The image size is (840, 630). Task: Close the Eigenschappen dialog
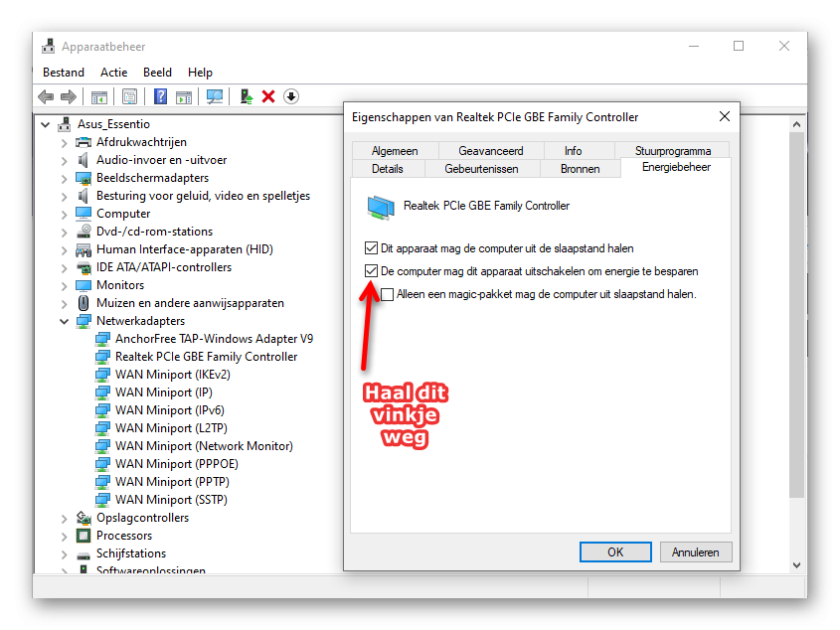coord(725,116)
